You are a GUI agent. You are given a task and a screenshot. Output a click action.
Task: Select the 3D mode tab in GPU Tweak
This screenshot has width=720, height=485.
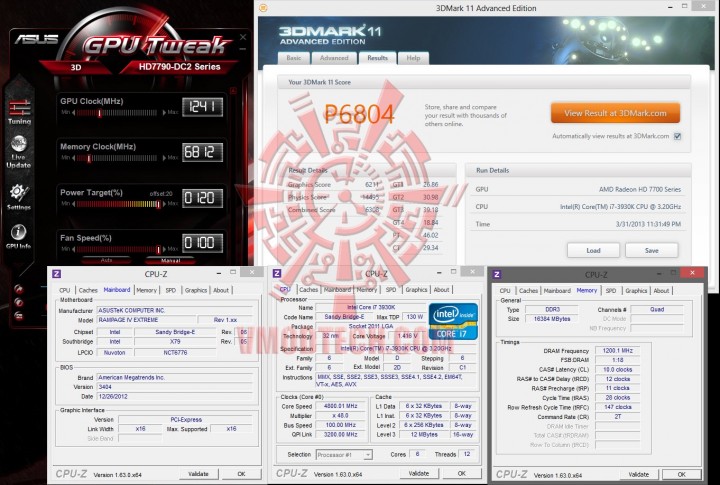pyautogui.click(x=76, y=67)
